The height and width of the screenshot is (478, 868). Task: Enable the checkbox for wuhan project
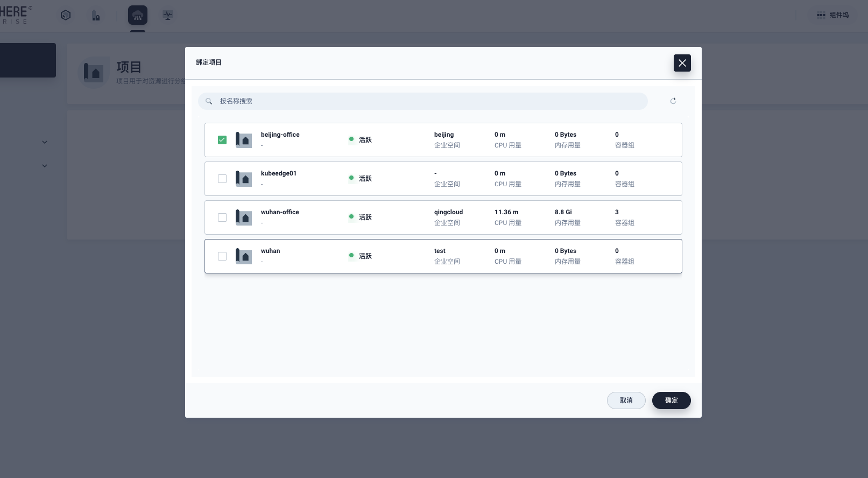click(x=222, y=256)
